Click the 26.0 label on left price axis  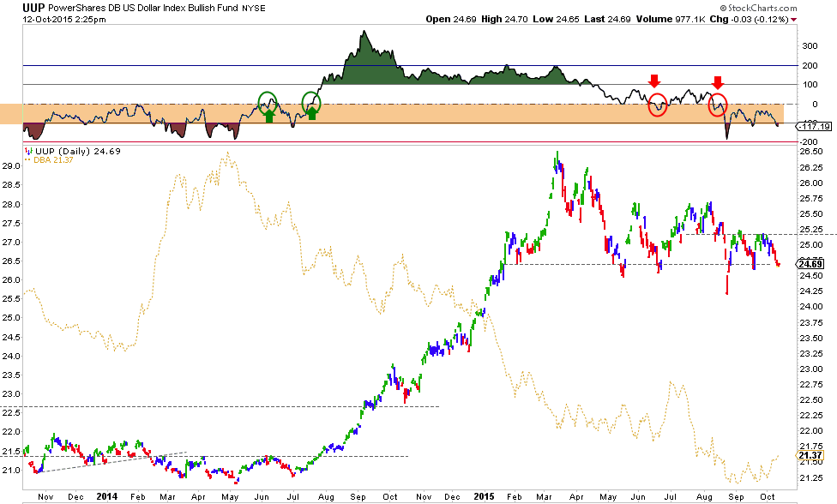pyautogui.click(x=10, y=280)
